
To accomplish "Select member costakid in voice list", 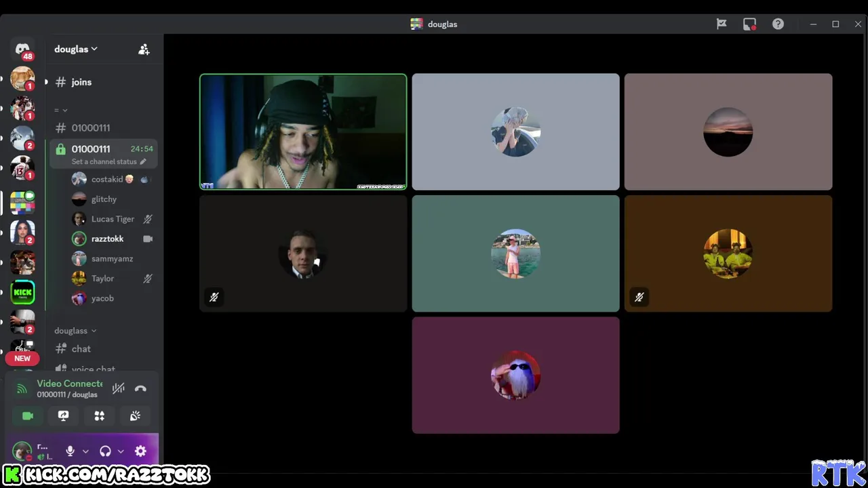I will click(x=113, y=180).
